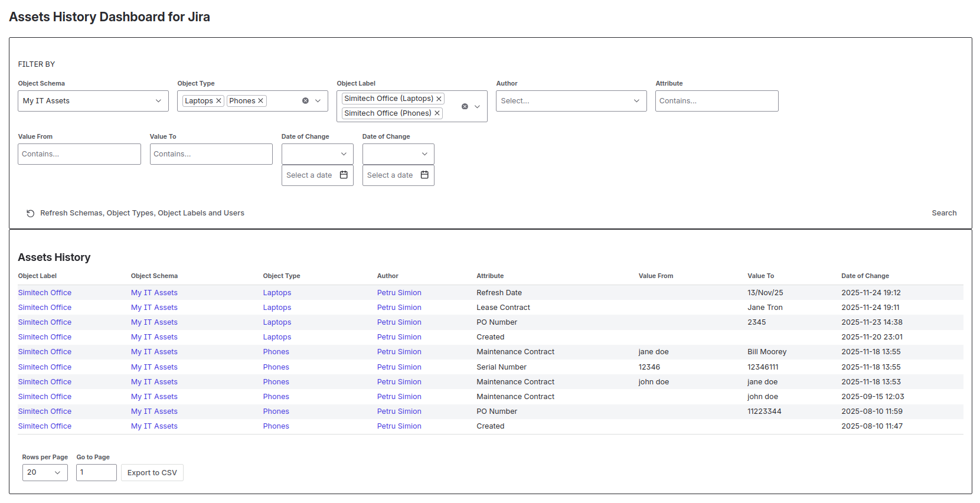980x503 pixels.
Task: Export results to CSV
Action: (x=152, y=473)
